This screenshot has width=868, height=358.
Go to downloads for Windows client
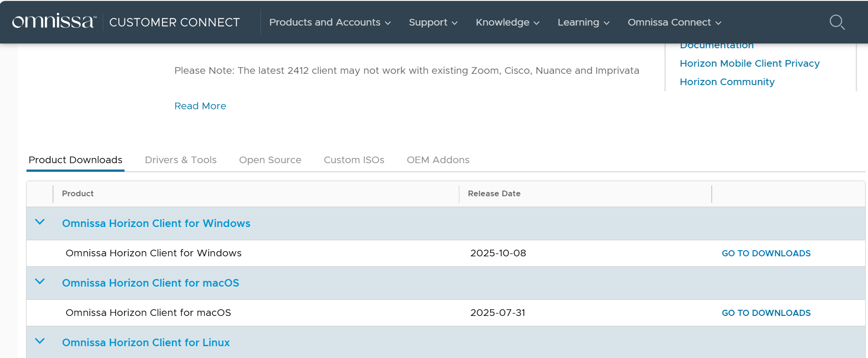pos(766,253)
